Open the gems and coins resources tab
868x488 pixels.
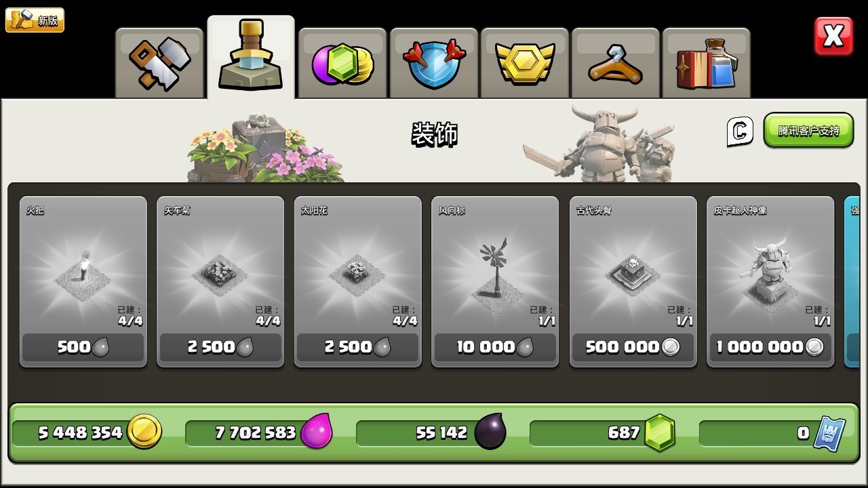pos(342,64)
